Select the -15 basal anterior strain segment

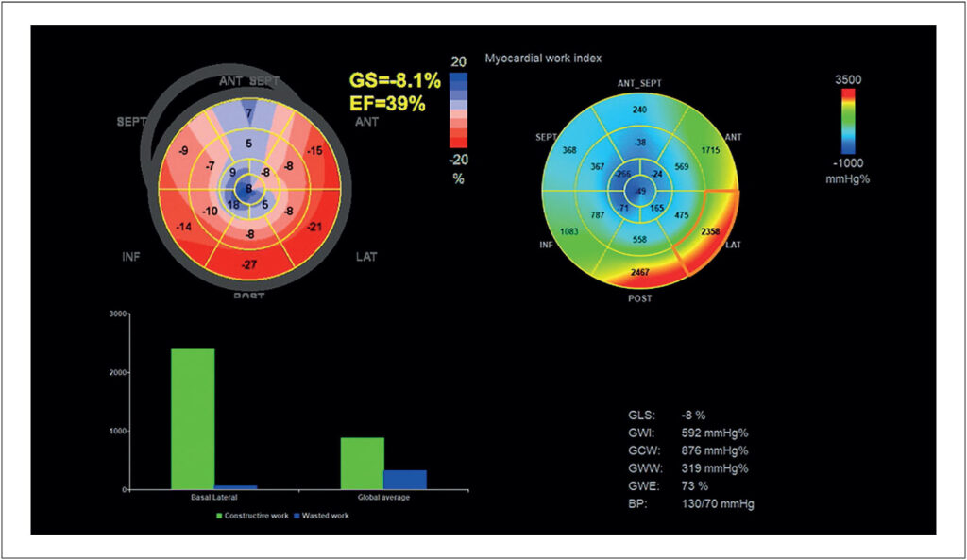[x=314, y=150]
